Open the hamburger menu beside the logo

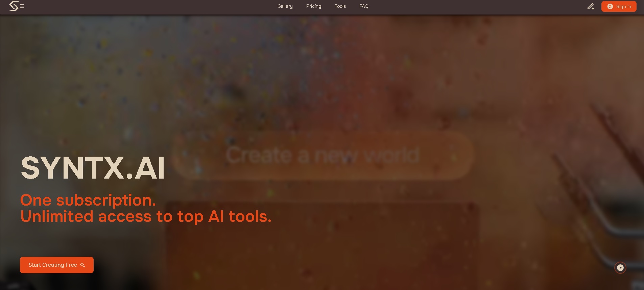(x=22, y=6)
